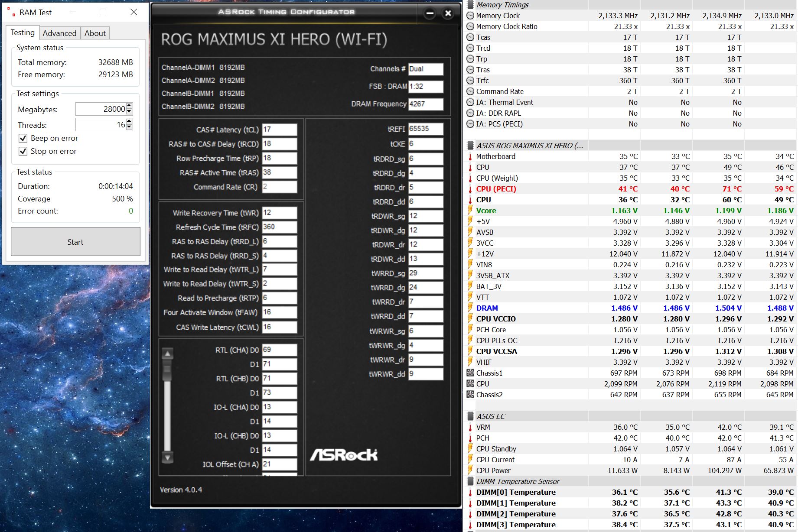Click the Command Rate (CR) field
This screenshot has height=532, width=798.
pos(280,187)
